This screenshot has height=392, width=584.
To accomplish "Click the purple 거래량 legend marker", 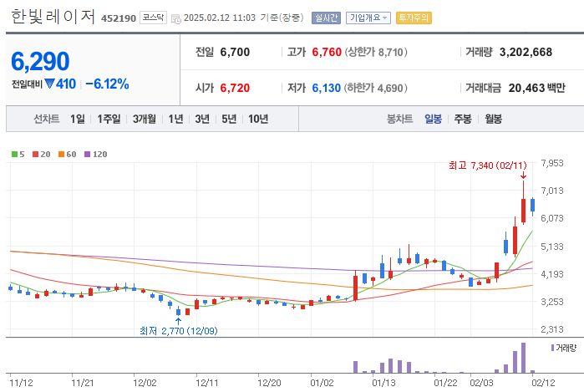I will pos(552,348).
